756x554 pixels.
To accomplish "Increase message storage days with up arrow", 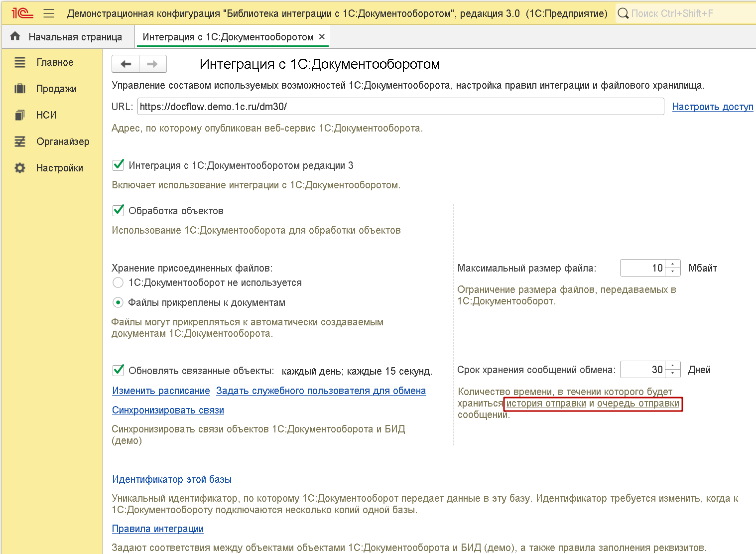I will pos(673,366).
